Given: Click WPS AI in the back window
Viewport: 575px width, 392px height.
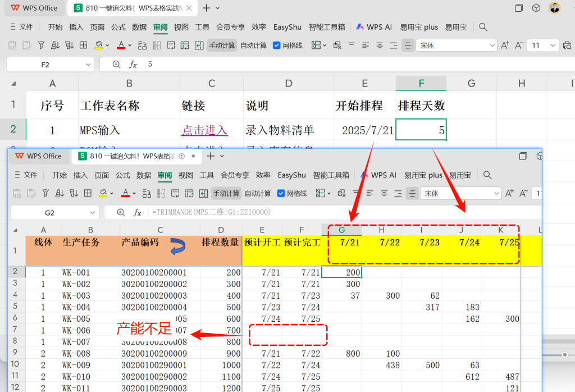Looking at the screenshot, I should pos(375,27).
